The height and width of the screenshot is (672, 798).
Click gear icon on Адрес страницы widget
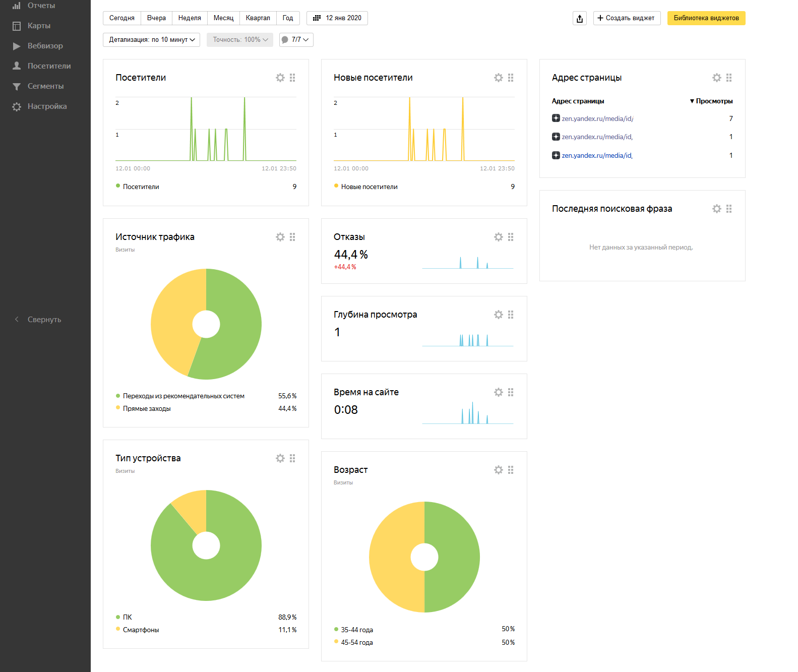click(x=717, y=78)
